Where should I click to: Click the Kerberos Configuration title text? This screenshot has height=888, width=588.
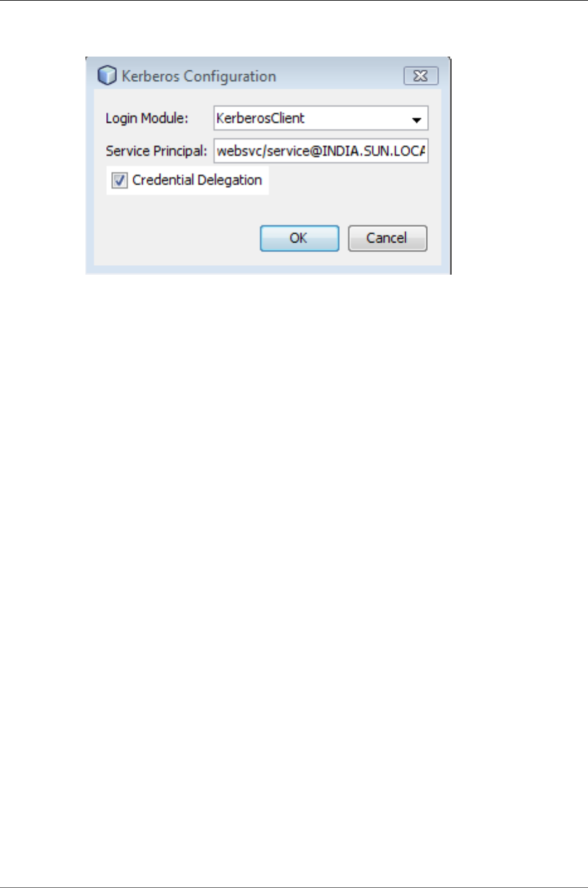199,76
